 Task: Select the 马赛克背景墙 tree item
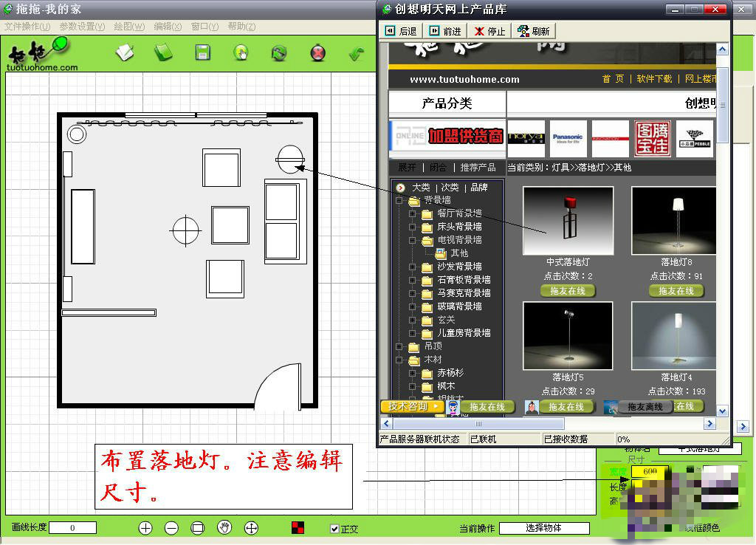(464, 292)
